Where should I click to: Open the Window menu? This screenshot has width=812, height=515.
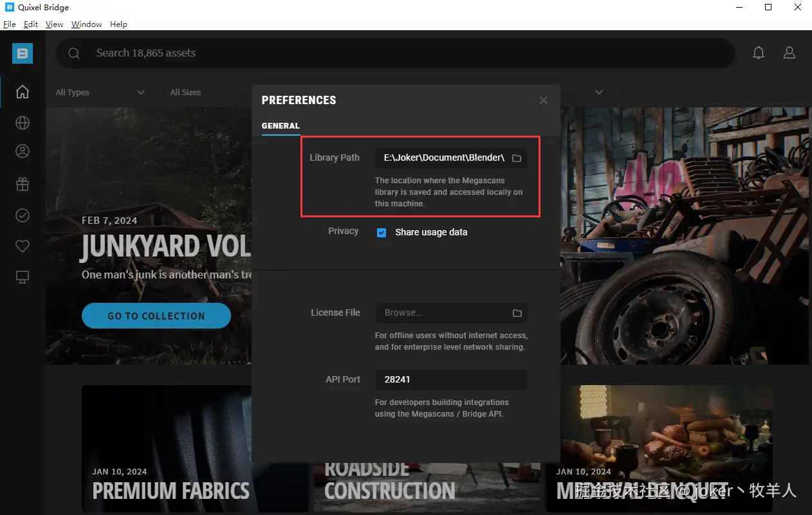tap(87, 24)
